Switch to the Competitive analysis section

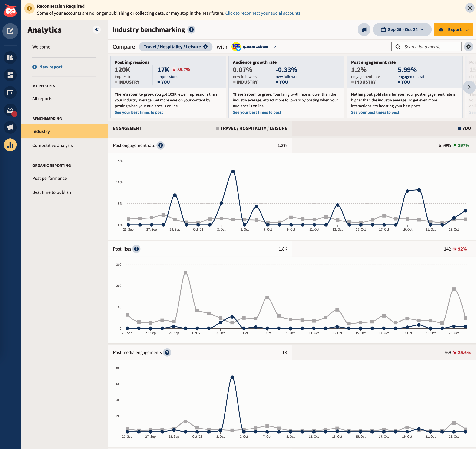click(53, 145)
